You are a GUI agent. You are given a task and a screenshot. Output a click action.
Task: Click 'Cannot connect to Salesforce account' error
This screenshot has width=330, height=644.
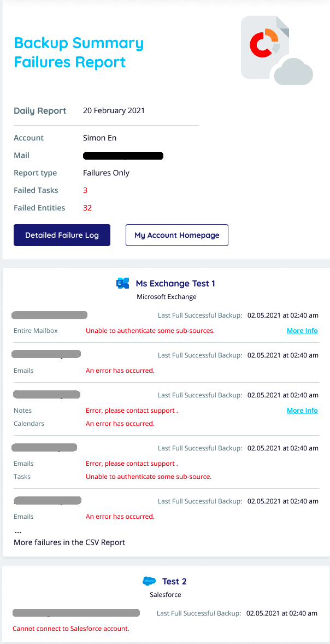71,628
